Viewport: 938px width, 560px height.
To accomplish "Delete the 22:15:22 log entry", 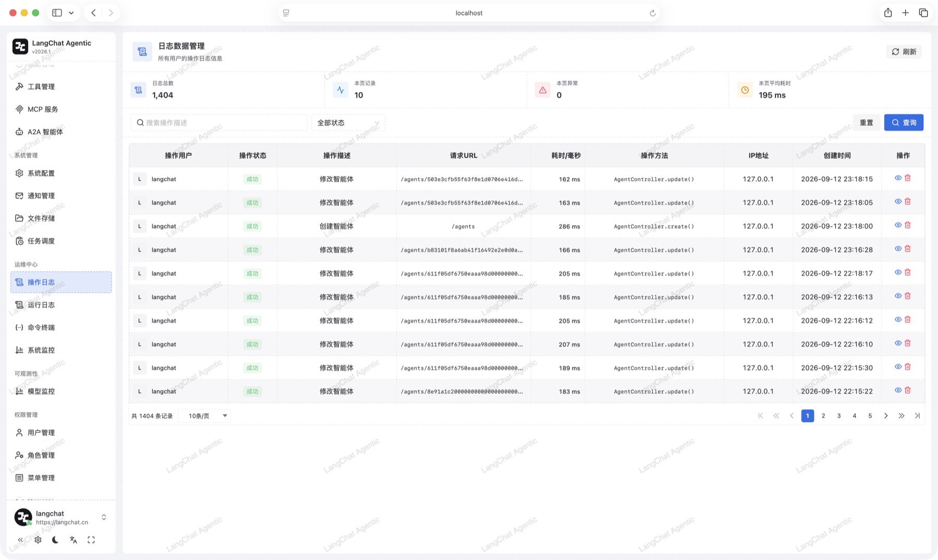I will pyautogui.click(x=908, y=390).
